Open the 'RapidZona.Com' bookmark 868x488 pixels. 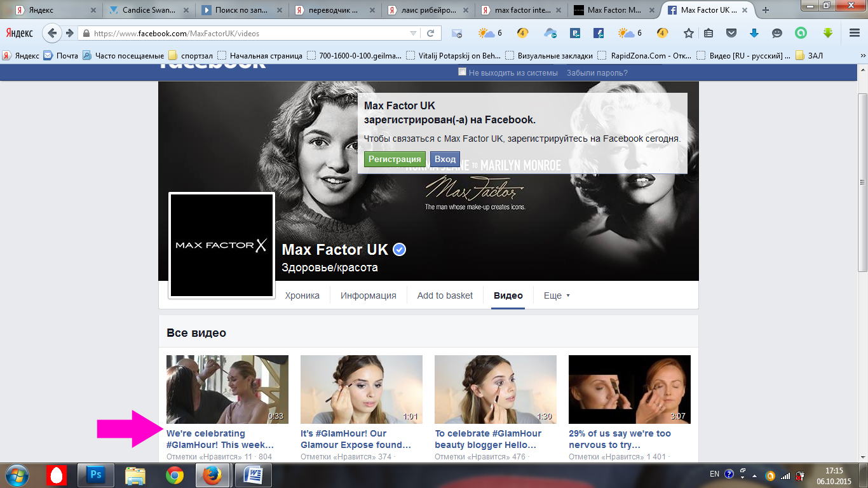(x=645, y=56)
